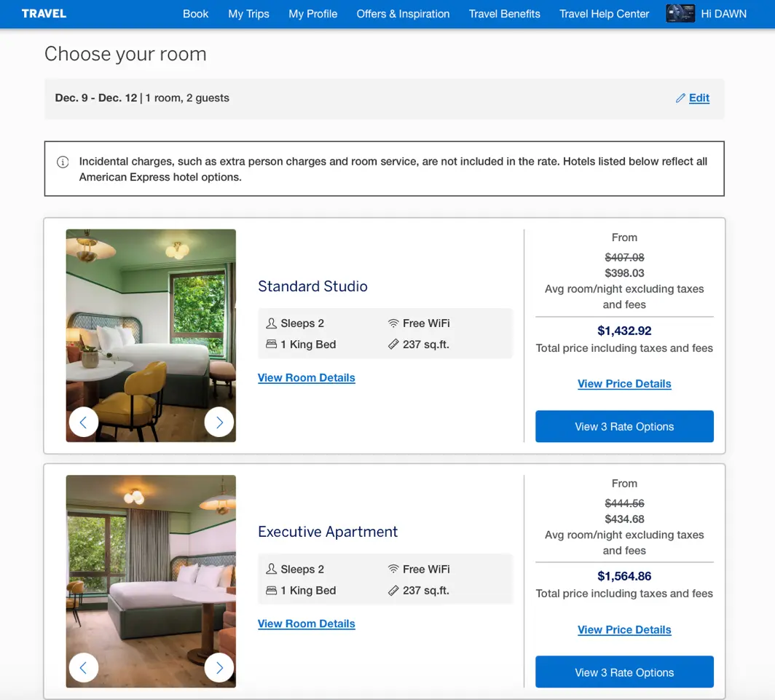
Task: Expand Executive Apartment's 3 rate options
Action: click(x=624, y=672)
